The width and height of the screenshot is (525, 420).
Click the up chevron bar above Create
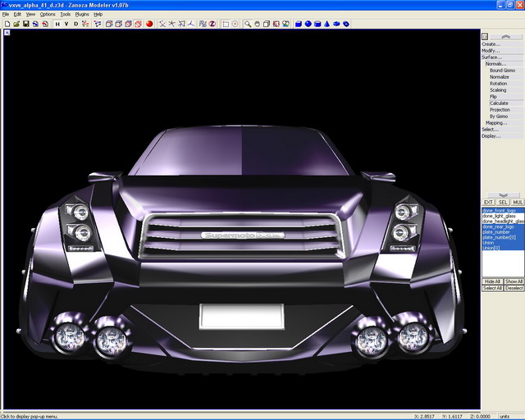pos(505,37)
